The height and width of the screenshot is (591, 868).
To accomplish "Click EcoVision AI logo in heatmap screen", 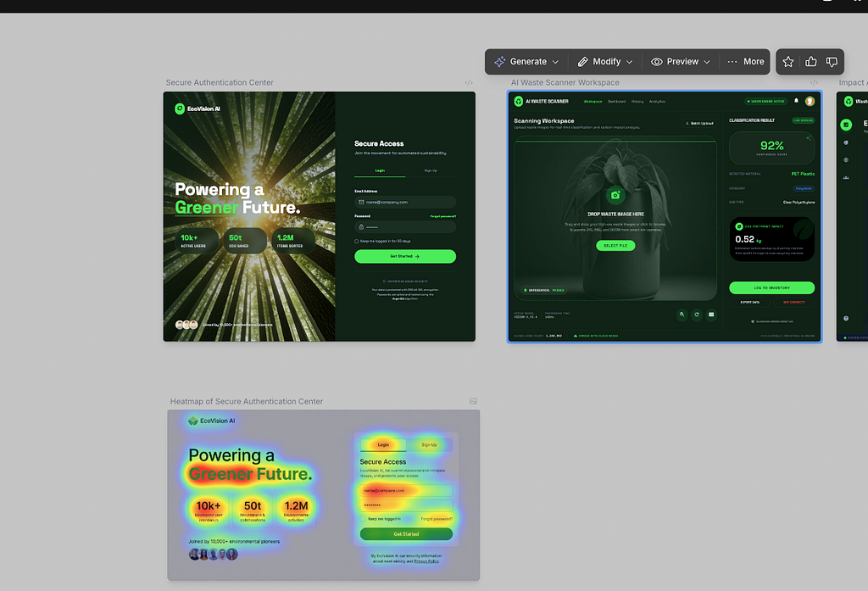I will point(211,421).
